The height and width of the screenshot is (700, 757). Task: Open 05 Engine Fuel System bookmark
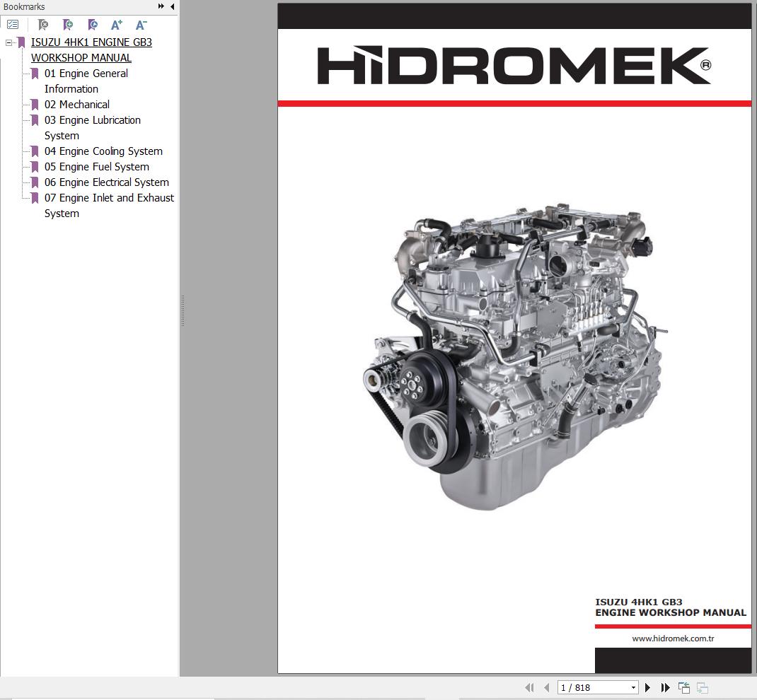click(x=97, y=167)
